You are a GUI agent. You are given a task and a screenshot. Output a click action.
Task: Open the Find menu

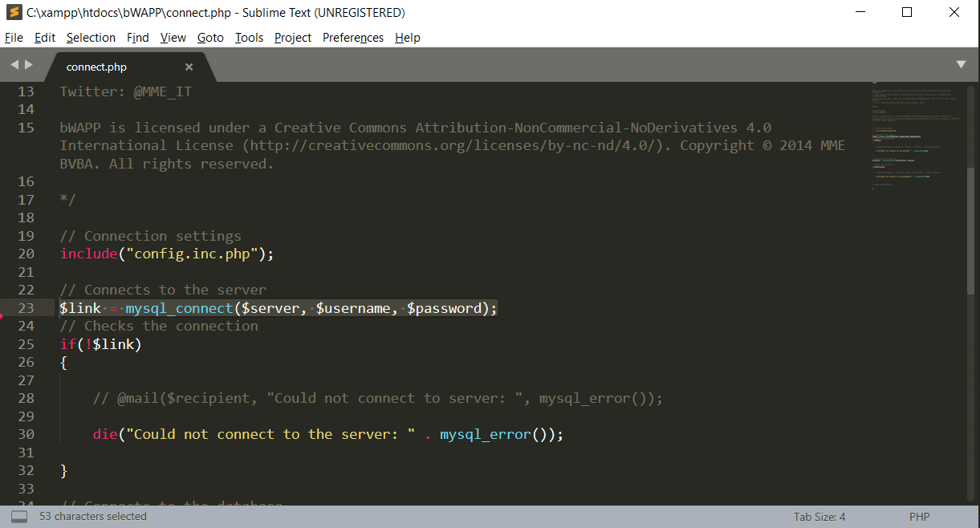point(138,38)
